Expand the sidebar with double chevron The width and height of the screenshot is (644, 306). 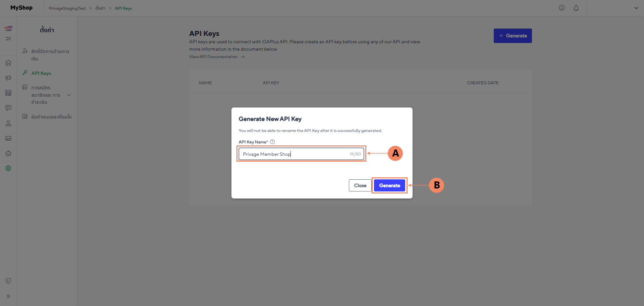[8, 296]
